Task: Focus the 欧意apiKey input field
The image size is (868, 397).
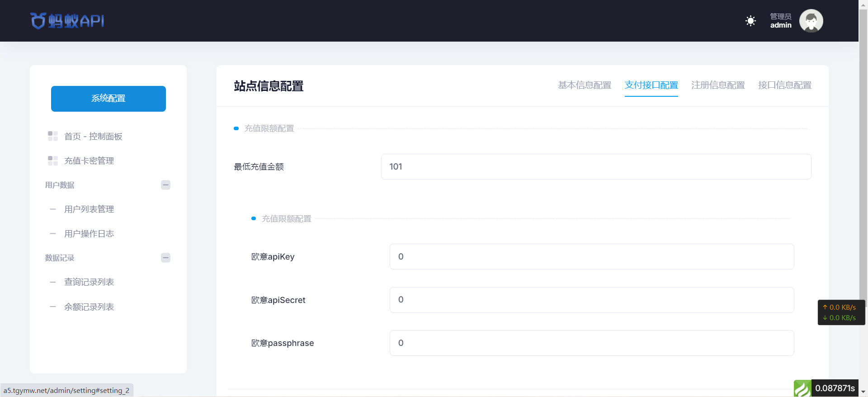Action: click(592, 256)
